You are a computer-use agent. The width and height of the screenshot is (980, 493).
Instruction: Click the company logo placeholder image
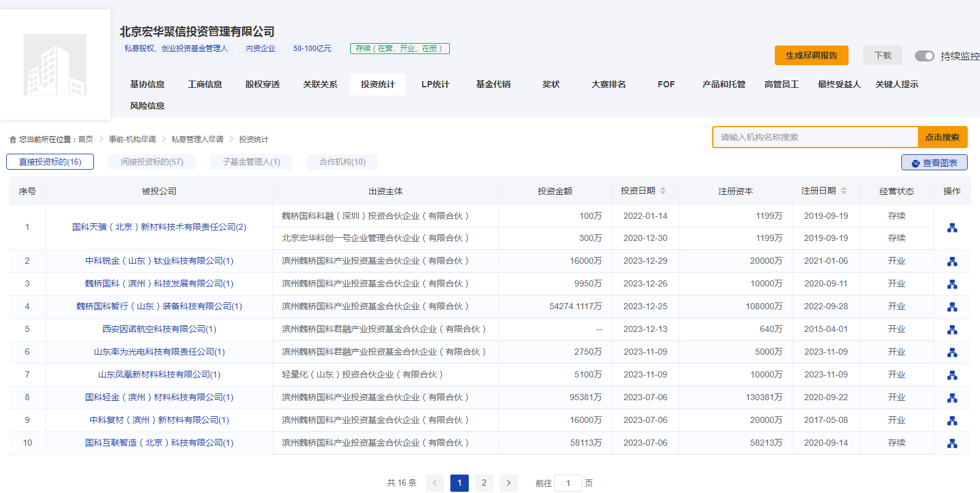tap(55, 65)
